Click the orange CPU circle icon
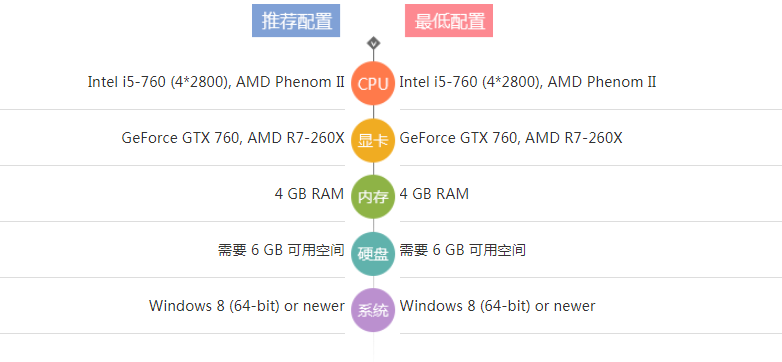The height and width of the screenshot is (362, 782). pyautogui.click(x=373, y=83)
